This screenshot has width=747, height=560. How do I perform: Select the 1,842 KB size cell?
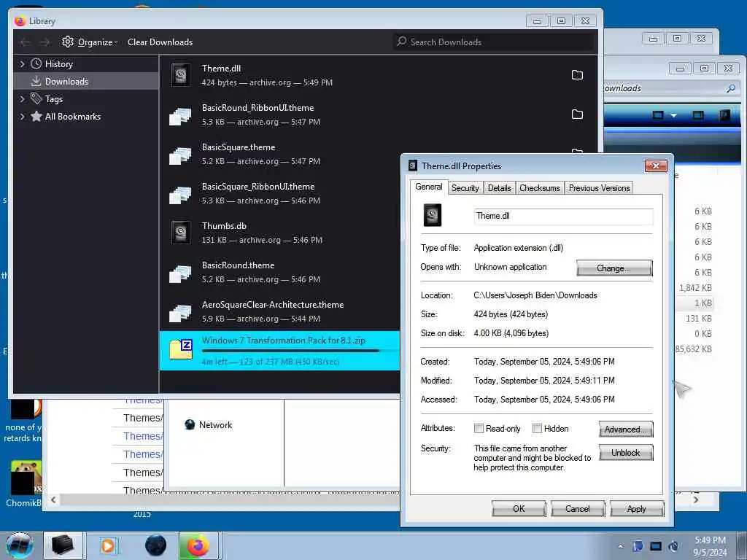[x=695, y=287]
